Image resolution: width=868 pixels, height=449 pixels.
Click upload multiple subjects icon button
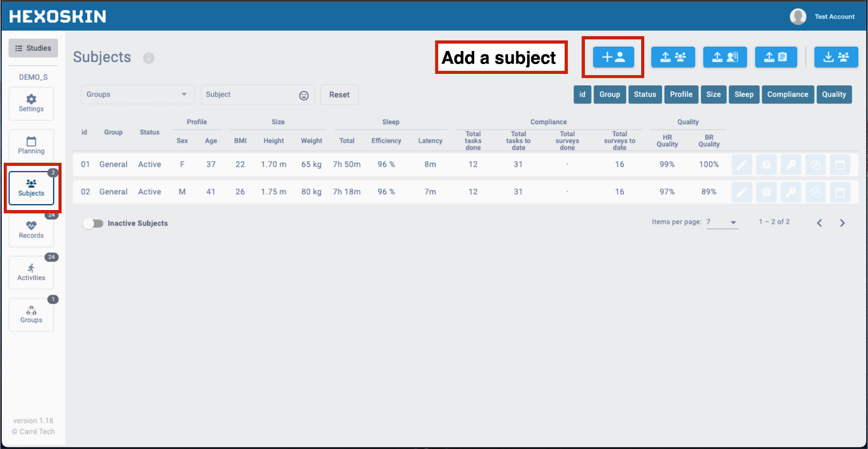click(x=673, y=57)
